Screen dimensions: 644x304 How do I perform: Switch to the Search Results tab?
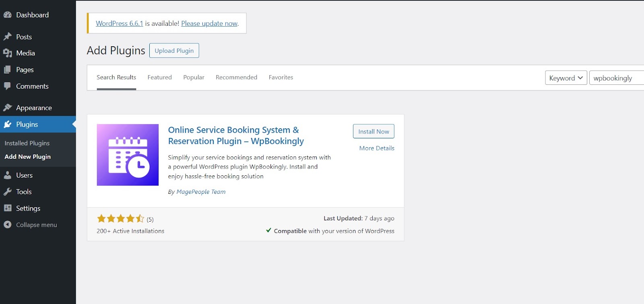pos(116,77)
